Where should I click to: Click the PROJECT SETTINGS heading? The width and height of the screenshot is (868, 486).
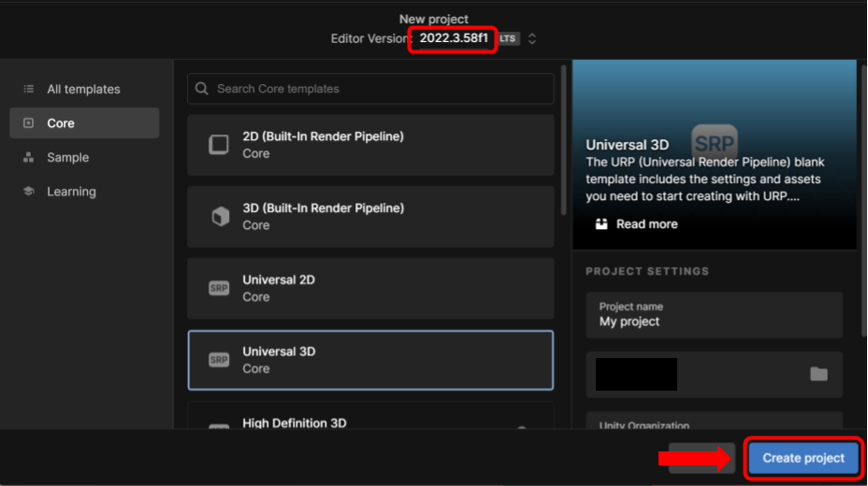[x=647, y=271]
